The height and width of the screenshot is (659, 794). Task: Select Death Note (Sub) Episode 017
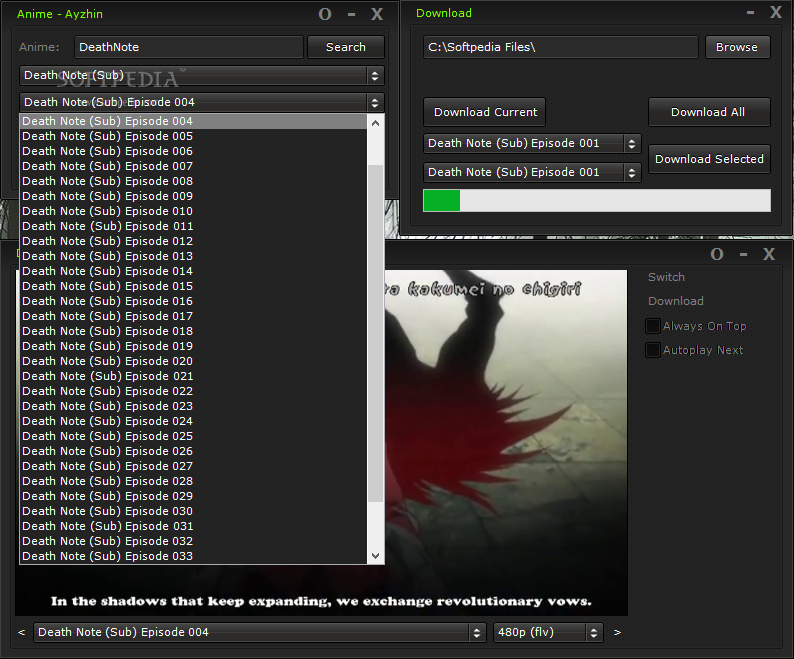coord(193,316)
